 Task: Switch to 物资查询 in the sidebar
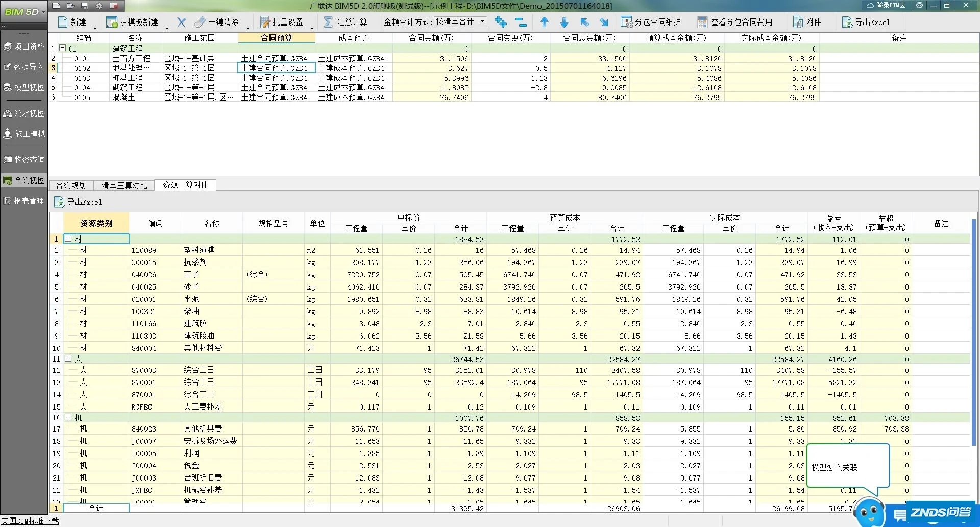tap(24, 159)
